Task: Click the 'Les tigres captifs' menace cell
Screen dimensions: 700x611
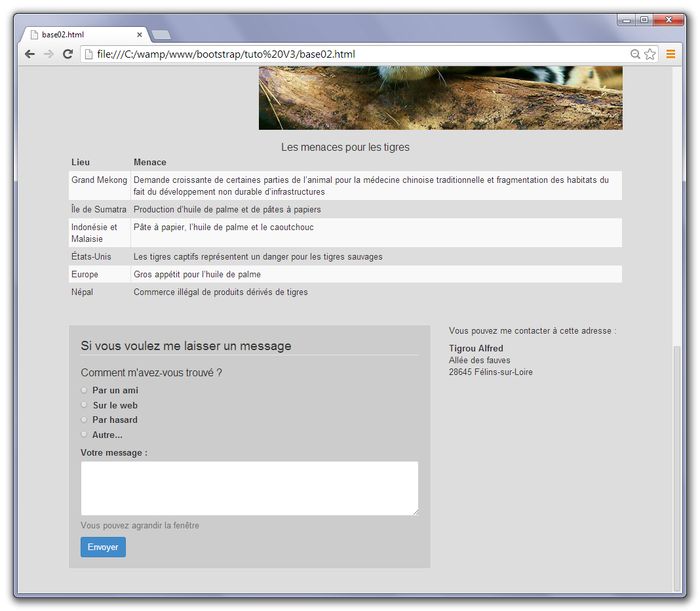Action: point(376,257)
